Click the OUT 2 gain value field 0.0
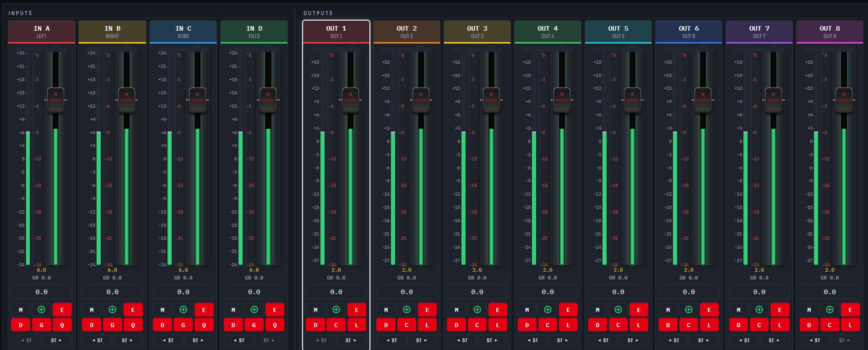868x350 pixels. 407,292
